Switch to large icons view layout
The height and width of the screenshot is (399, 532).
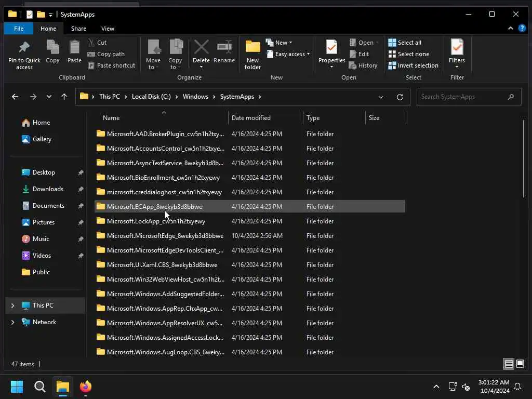pyautogui.click(x=520, y=364)
